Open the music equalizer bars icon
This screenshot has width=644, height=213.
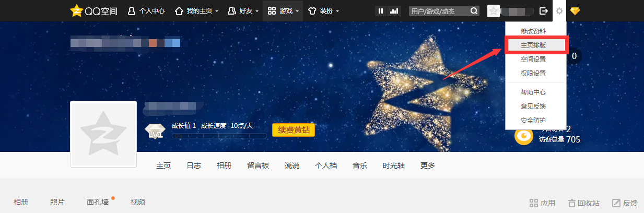(x=394, y=10)
